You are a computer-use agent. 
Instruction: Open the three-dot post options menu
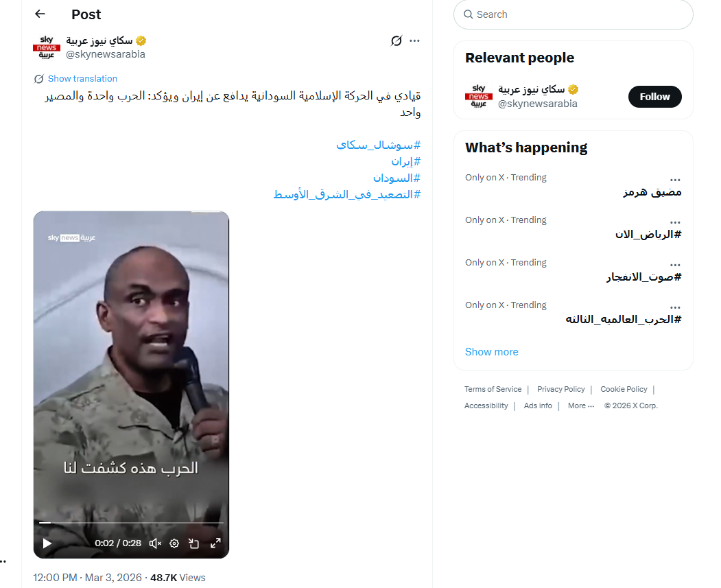415,40
